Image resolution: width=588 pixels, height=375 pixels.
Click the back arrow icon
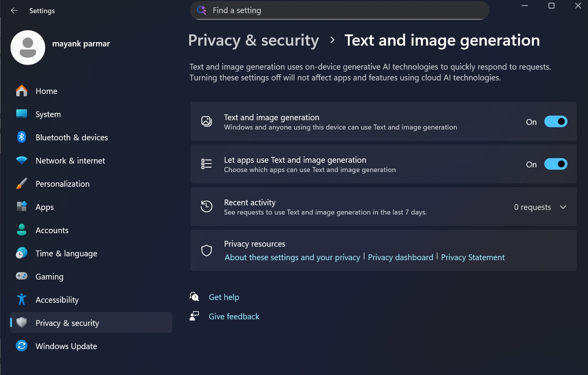[x=14, y=10]
